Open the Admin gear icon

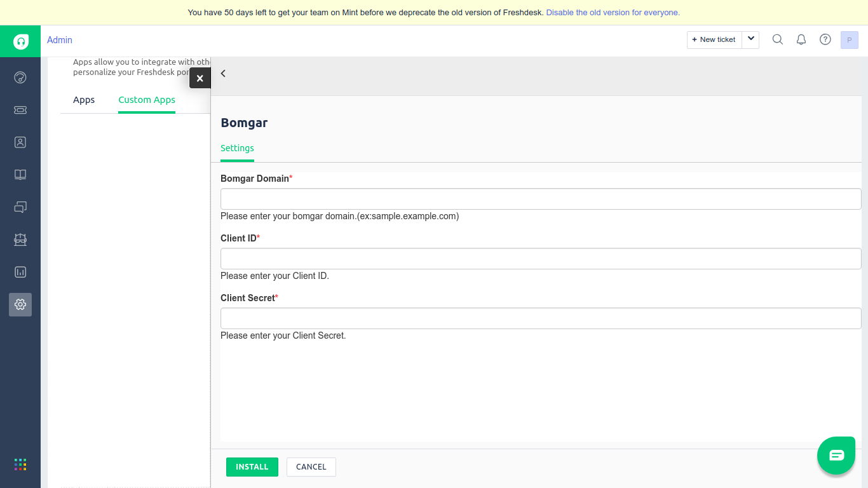(20, 304)
